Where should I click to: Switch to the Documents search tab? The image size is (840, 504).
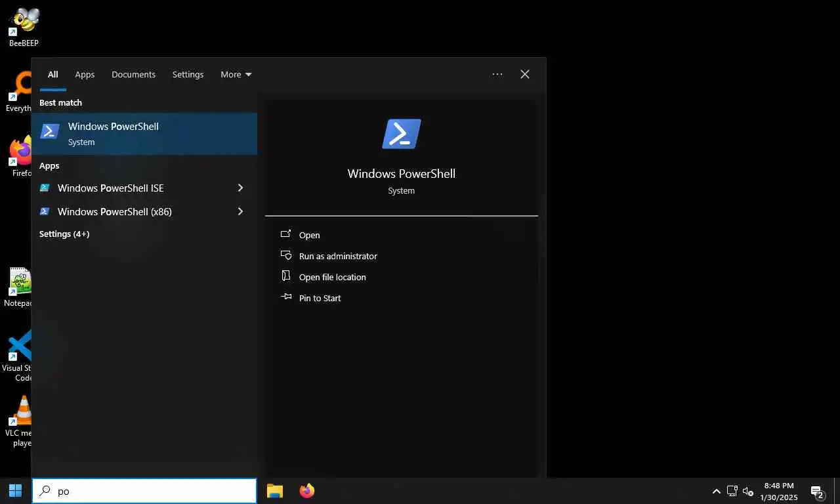pyautogui.click(x=133, y=74)
